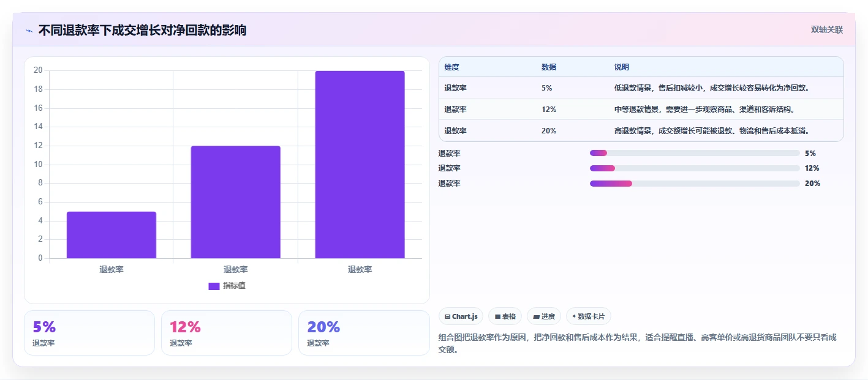Click the y-axis tick label 0
868x380 pixels.
click(x=40, y=258)
